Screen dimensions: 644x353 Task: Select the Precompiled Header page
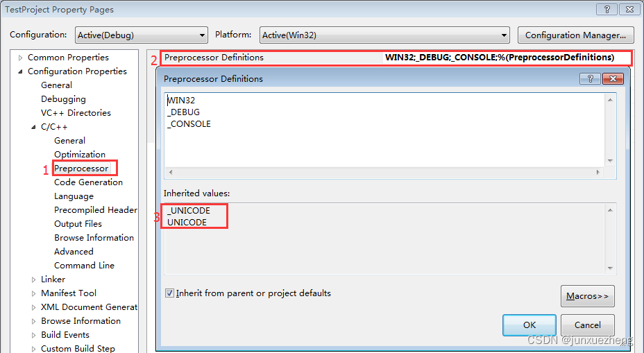pyautogui.click(x=96, y=209)
